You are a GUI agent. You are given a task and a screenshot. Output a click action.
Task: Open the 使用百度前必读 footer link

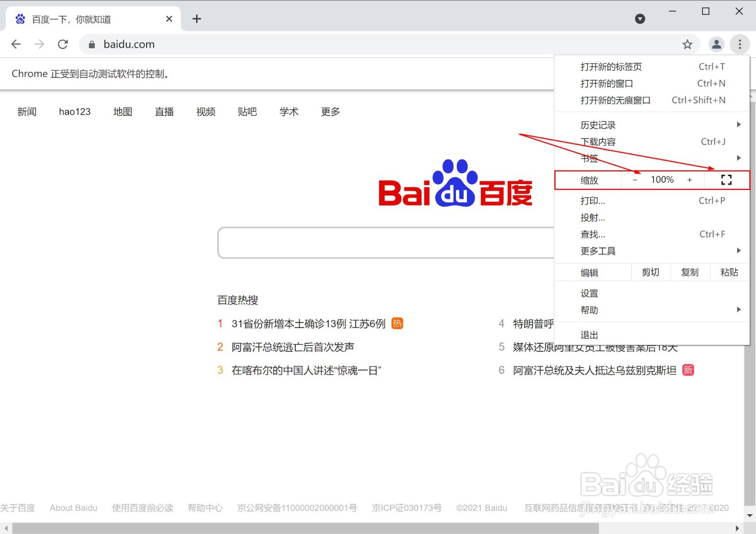[143, 508]
